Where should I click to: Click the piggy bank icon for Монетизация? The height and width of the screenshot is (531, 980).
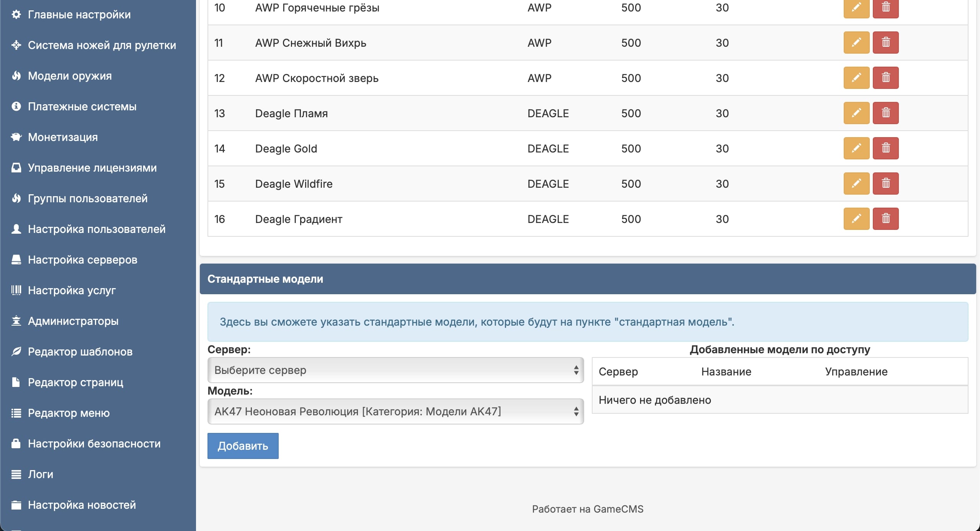16,137
